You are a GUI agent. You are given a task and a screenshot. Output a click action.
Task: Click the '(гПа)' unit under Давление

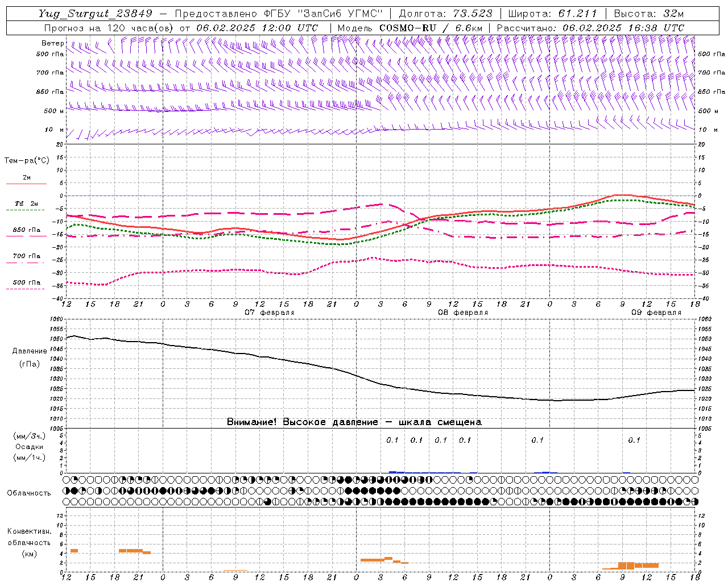click(30, 364)
